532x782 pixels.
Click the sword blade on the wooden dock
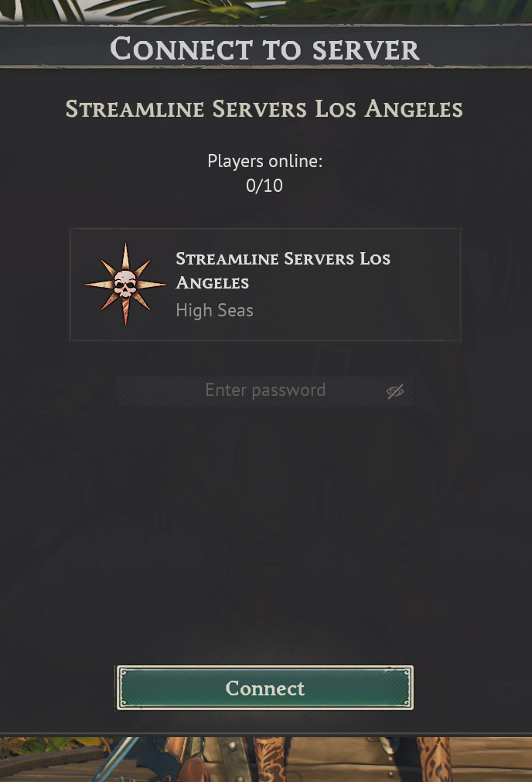coord(111,760)
